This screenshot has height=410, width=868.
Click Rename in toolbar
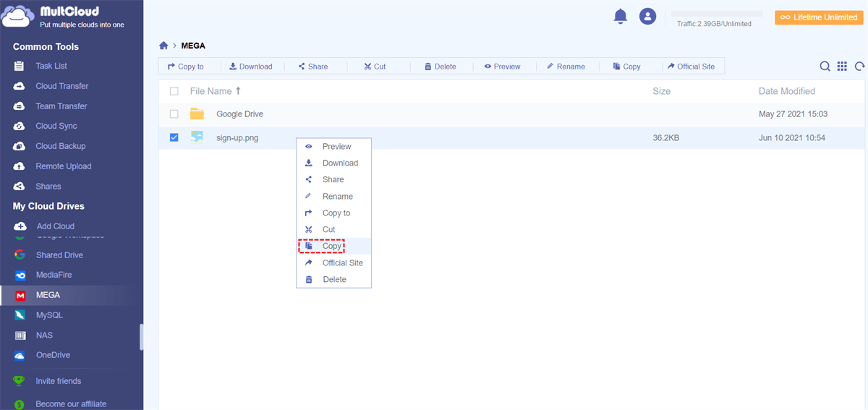566,67
